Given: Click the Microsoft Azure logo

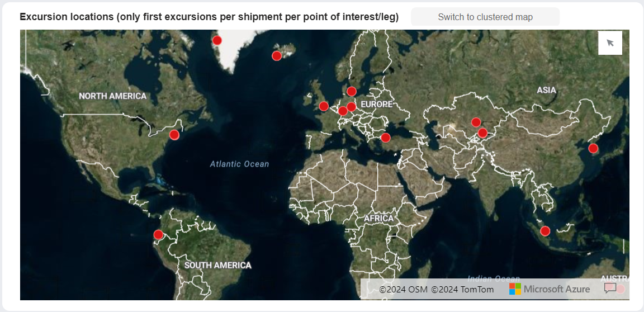Looking at the screenshot, I should coord(550,289).
